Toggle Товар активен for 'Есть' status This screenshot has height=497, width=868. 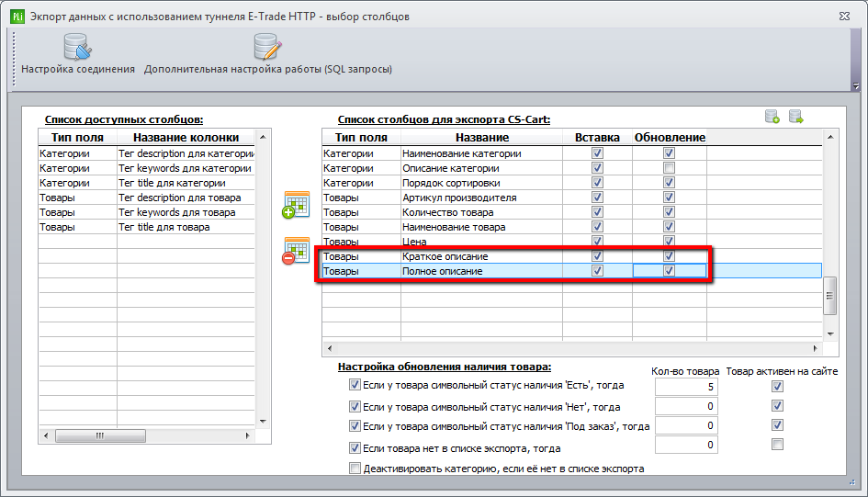778,387
